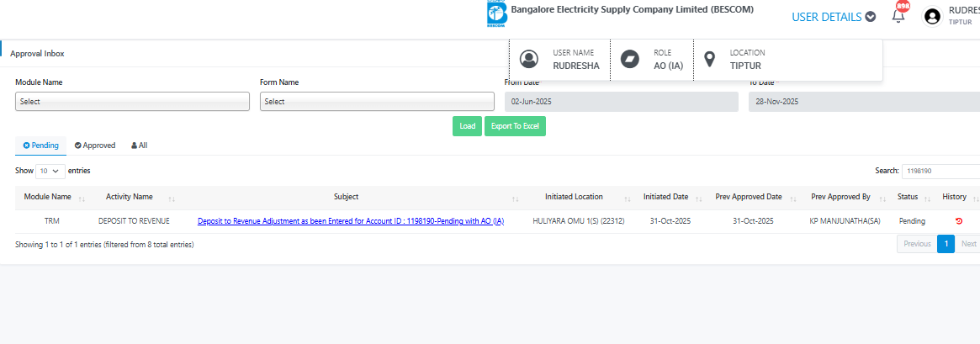Screen dimensions: 980x344
Task: Sort by Subject column arrows
Action: (x=516, y=198)
